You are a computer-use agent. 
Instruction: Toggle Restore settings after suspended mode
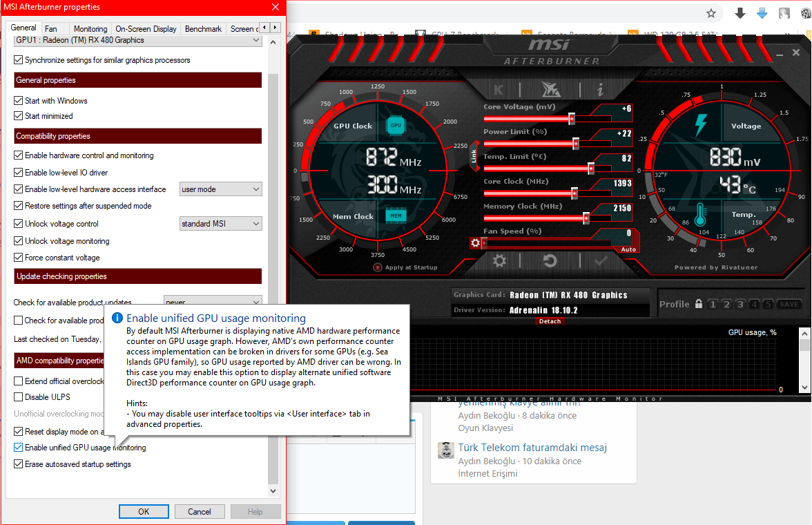pyautogui.click(x=18, y=206)
